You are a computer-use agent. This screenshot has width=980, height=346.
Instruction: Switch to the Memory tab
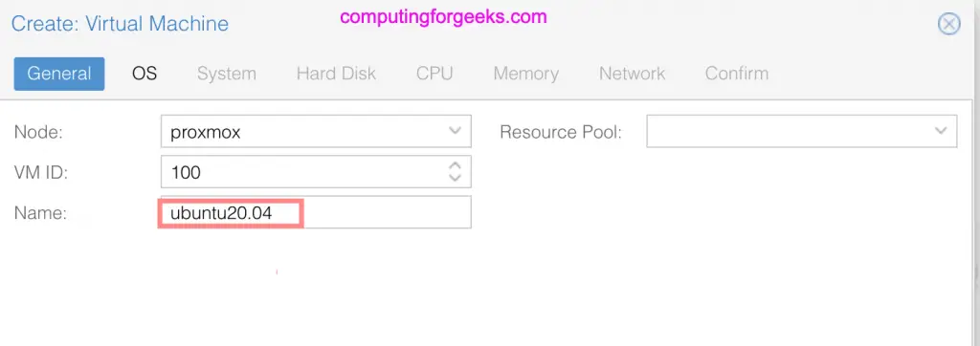(525, 74)
